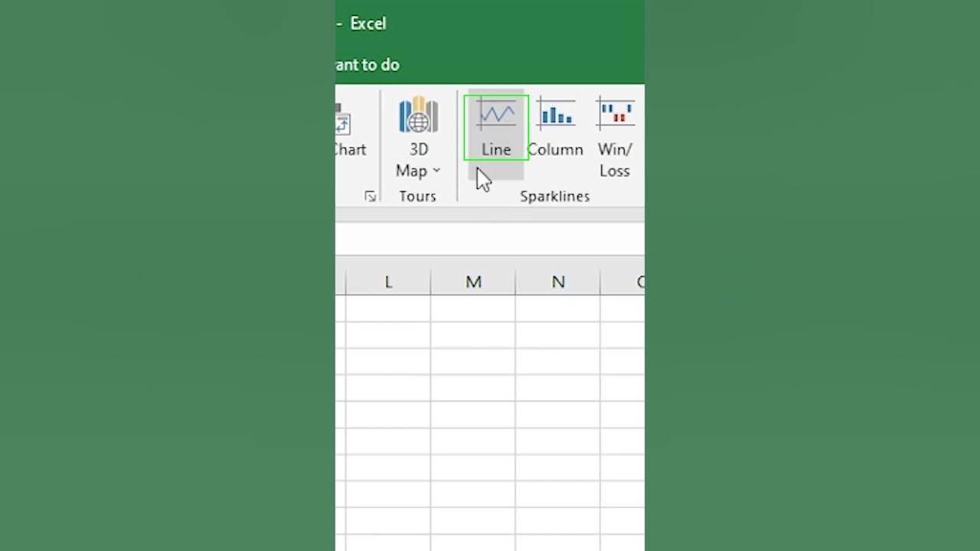This screenshot has width=980, height=551.
Task: Select column M header
Action: pos(473,282)
